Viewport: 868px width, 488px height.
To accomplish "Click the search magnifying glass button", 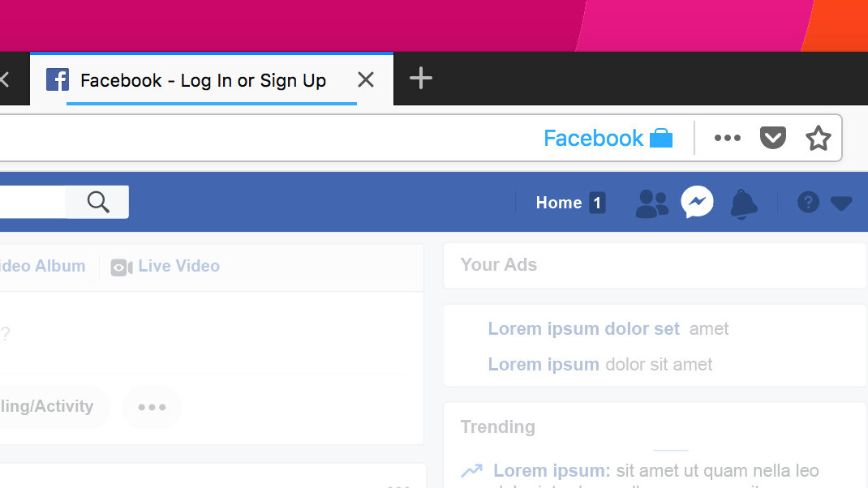I will coord(98,202).
